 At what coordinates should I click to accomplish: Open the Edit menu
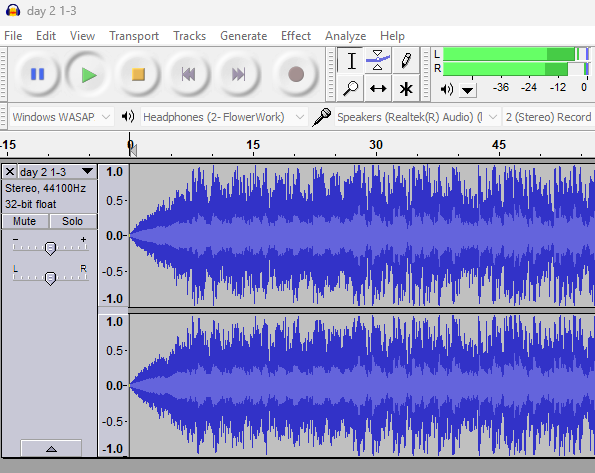click(46, 36)
